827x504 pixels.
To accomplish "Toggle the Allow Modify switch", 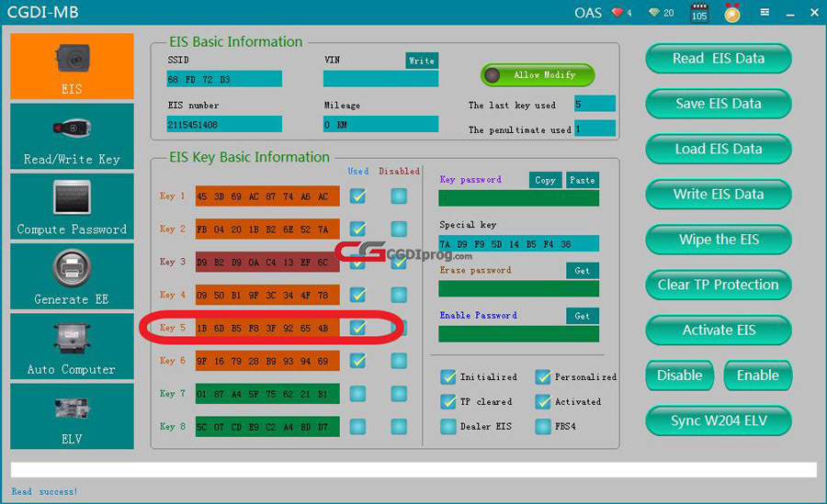I will coord(538,75).
